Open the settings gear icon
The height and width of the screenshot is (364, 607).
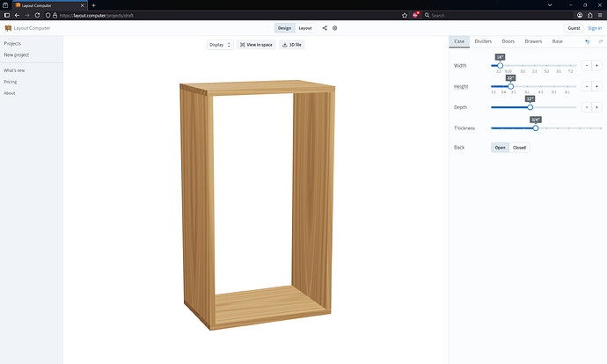pos(335,28)
